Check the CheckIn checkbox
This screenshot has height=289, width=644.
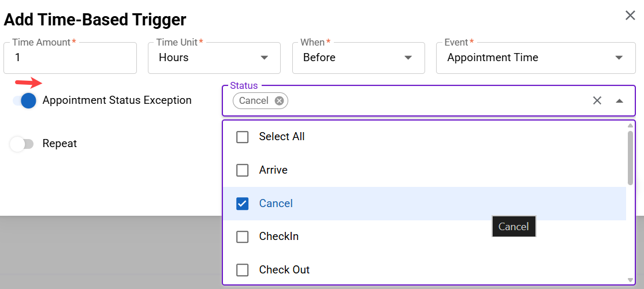[243, 237]
